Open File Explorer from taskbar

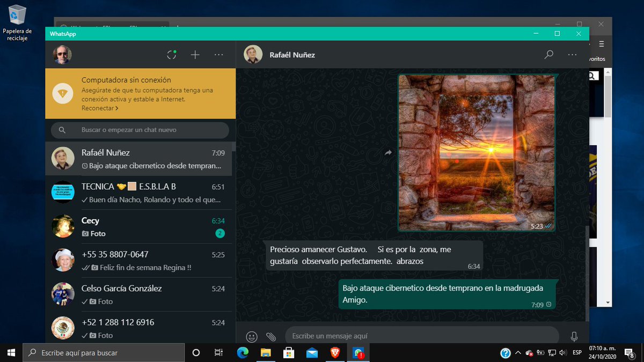tap(266, 352)
